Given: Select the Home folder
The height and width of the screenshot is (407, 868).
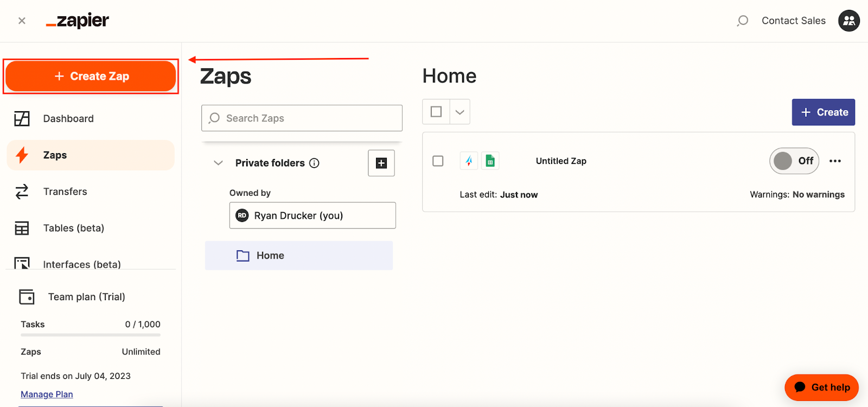Looking at the screenshot, I should pos(299,256).
